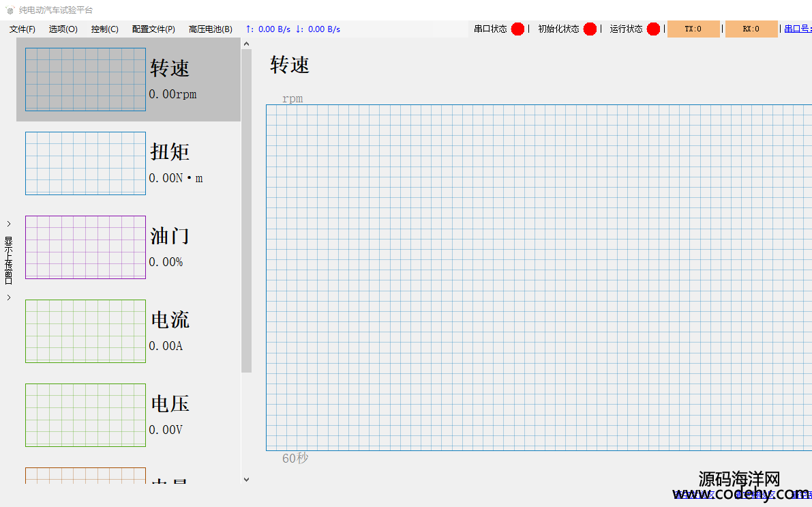The width and height of the screenshot is (812, 507).
Task: Click the 0.00A current value
Action: [x=166, y=346]
